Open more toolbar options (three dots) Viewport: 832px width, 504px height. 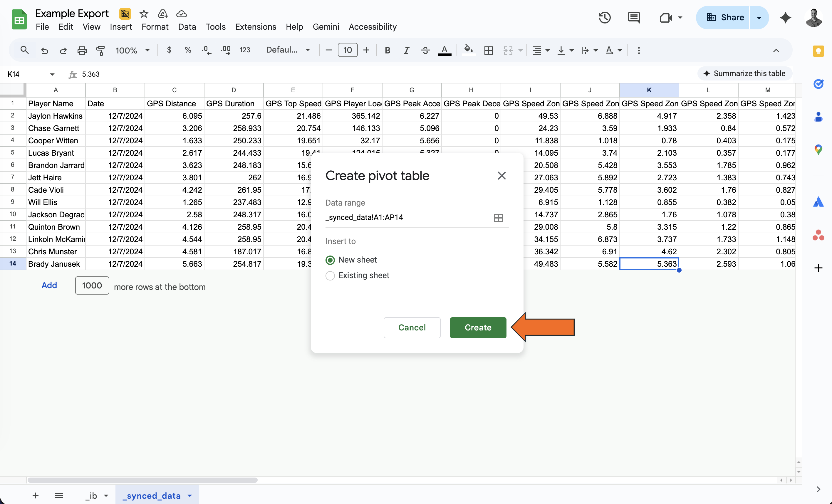pos(638,50)
